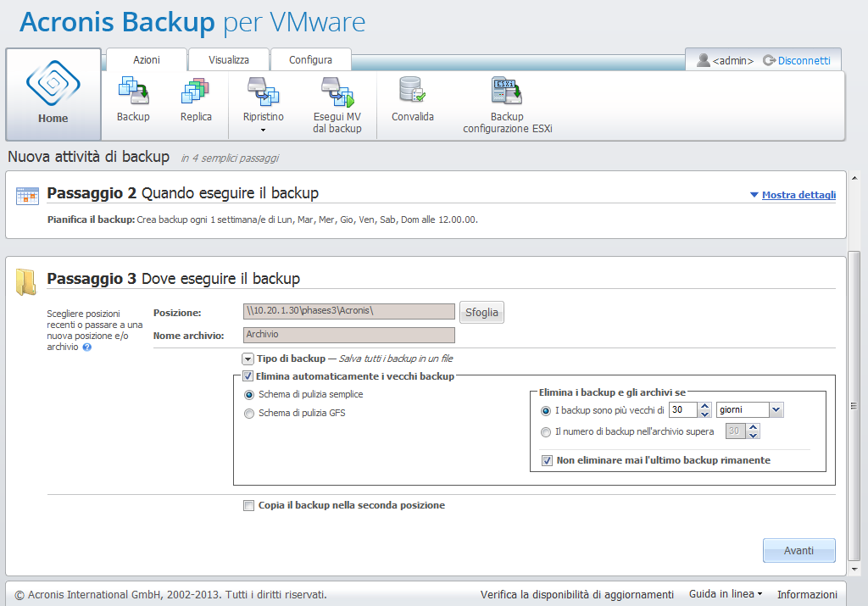Click the Pianifica il backup summary text
This screenshot has width=868, height=606.
[x=263, y=220]
